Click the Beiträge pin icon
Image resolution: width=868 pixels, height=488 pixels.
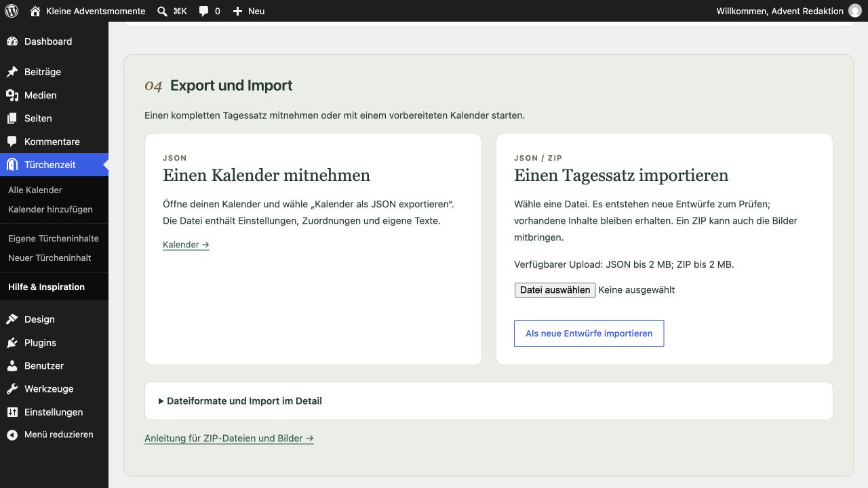click(12, 72)
